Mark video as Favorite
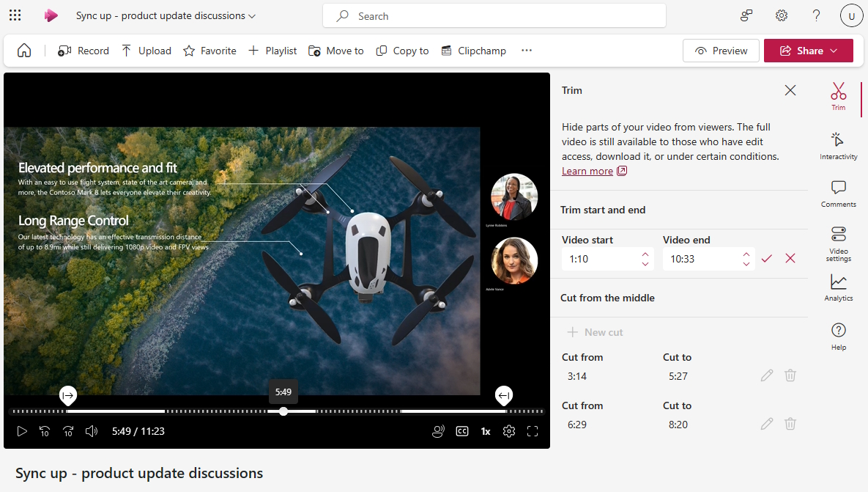Screen dimensions: 868x492 click(209, 51)
